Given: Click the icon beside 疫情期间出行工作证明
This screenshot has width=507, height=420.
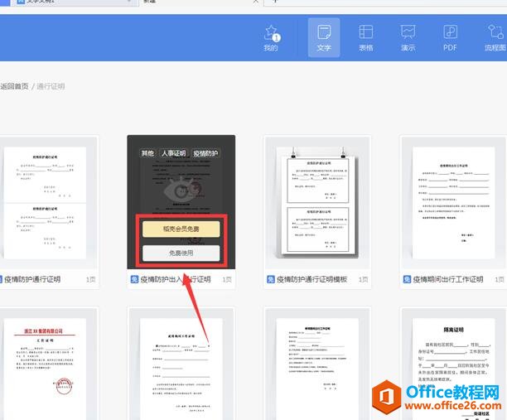Looking at the screenshot, I should pyautogui.click(x=407, y=279).
